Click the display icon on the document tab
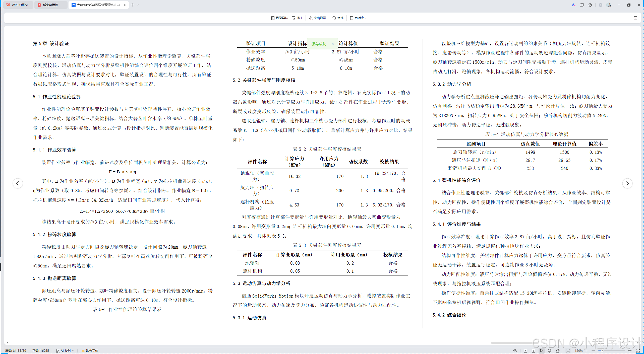Screen dimensions: 644x354 (119, 5)
